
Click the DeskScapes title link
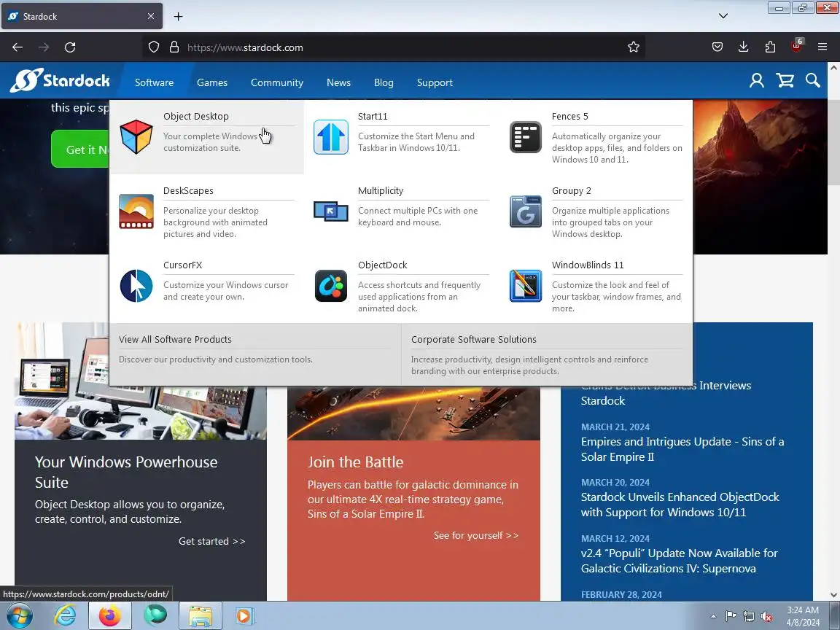[188, 191]
